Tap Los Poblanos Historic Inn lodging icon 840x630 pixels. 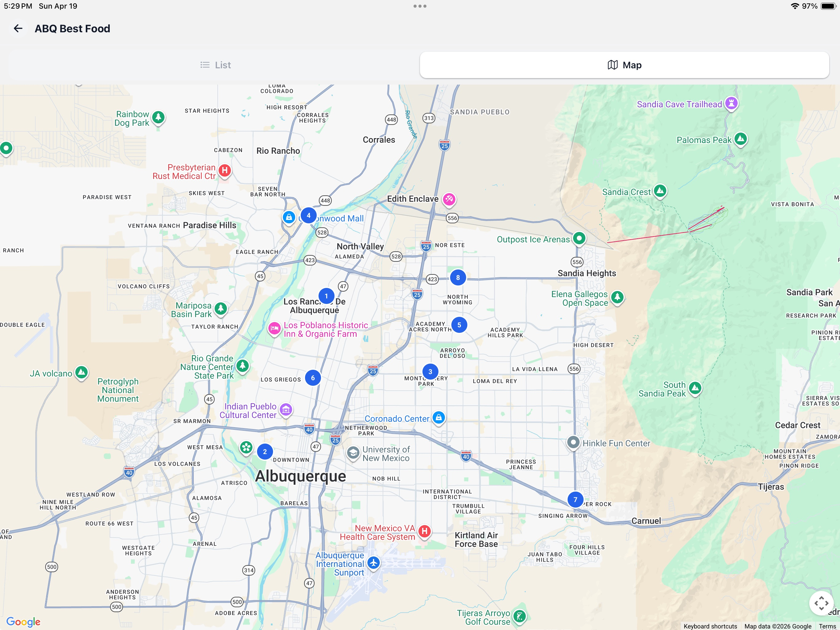(x=274, y=329)
